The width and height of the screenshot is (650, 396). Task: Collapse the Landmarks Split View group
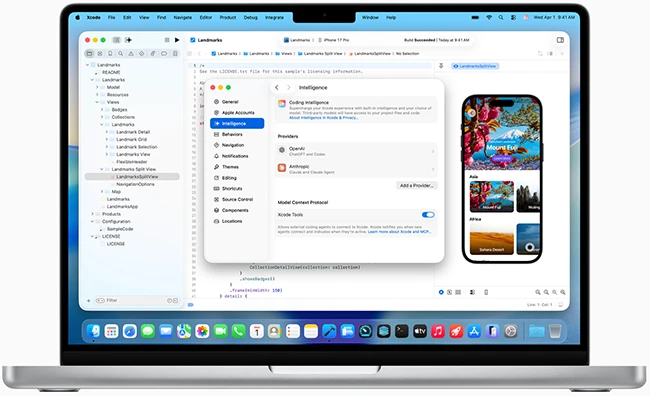[102, 169]
